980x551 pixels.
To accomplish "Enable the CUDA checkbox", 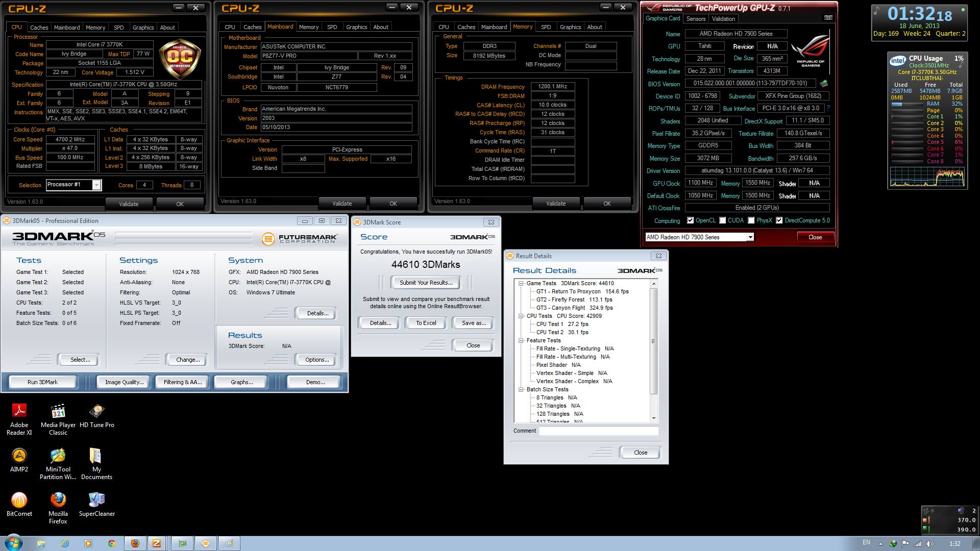I will (x=722, y=220).
